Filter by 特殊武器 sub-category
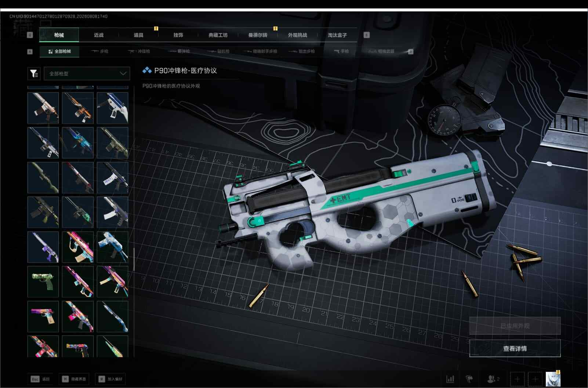This screenshot has width=588, height=388. coord(382,51)
